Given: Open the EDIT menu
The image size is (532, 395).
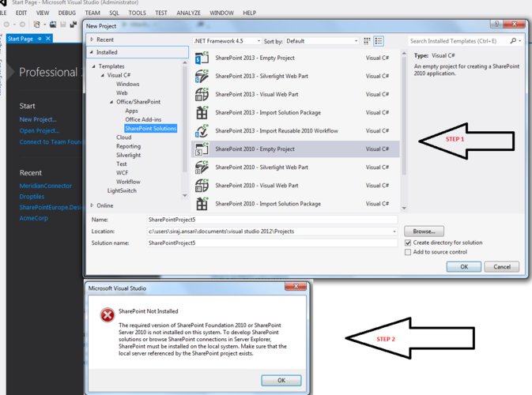Looking at the screenshot, I should coord(21,13).
